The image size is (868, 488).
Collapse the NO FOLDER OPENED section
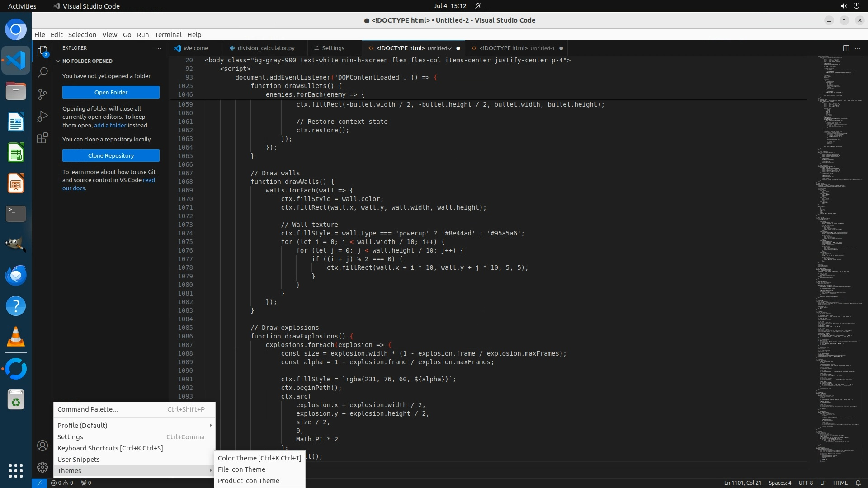(87, 61)
